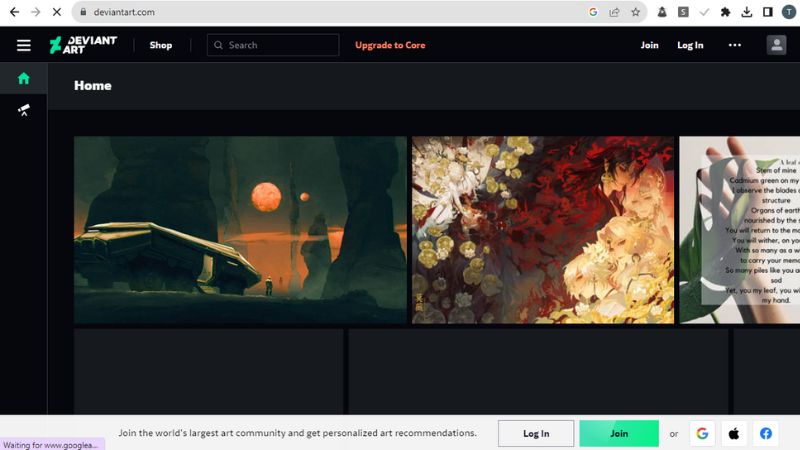
Task: Select the Home icon in sidebar
Action: (23, 78)
